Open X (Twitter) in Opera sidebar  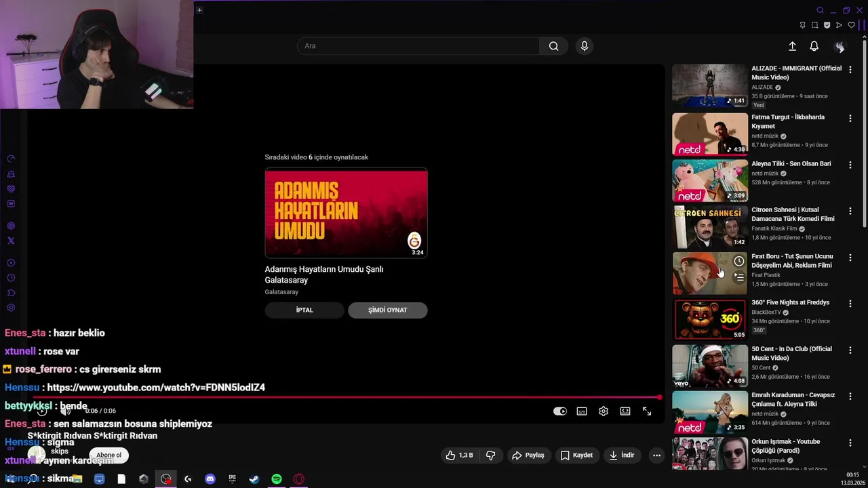click(x=11, y=241)
